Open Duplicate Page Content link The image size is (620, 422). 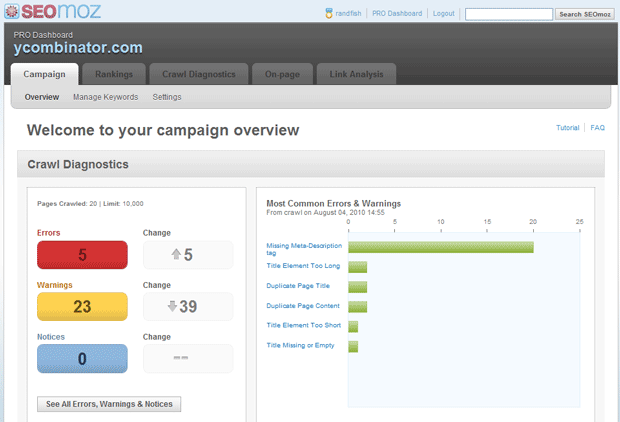(x=303, y=306)
